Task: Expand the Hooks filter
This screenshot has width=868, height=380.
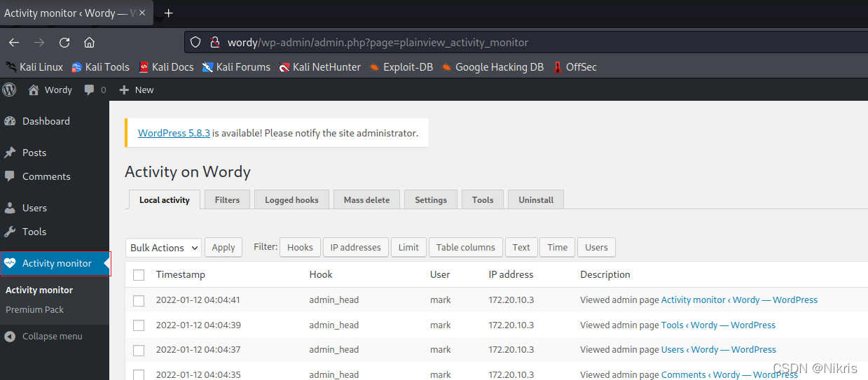Action: point(300,247)
